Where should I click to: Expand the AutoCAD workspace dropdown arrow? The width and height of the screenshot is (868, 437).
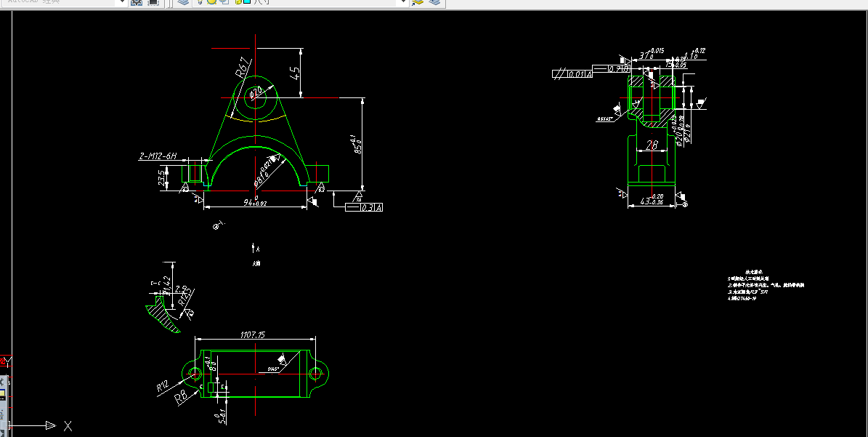pyautogui.click(x=122, y=2)
